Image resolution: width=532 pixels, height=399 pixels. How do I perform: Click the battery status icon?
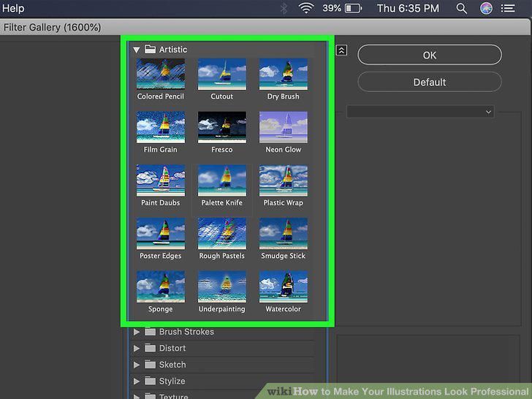pyautogui.click(x=354, y=8)
